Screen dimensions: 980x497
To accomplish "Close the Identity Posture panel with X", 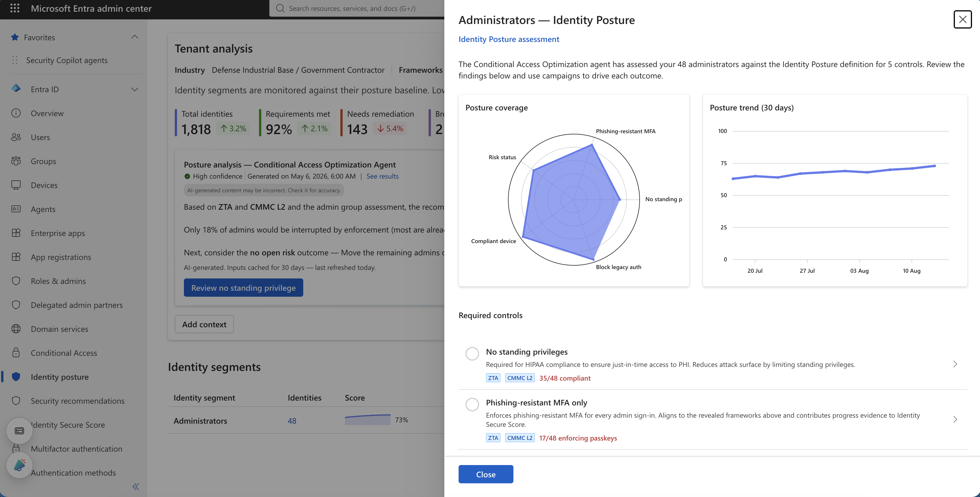I will tap(963, 19).
